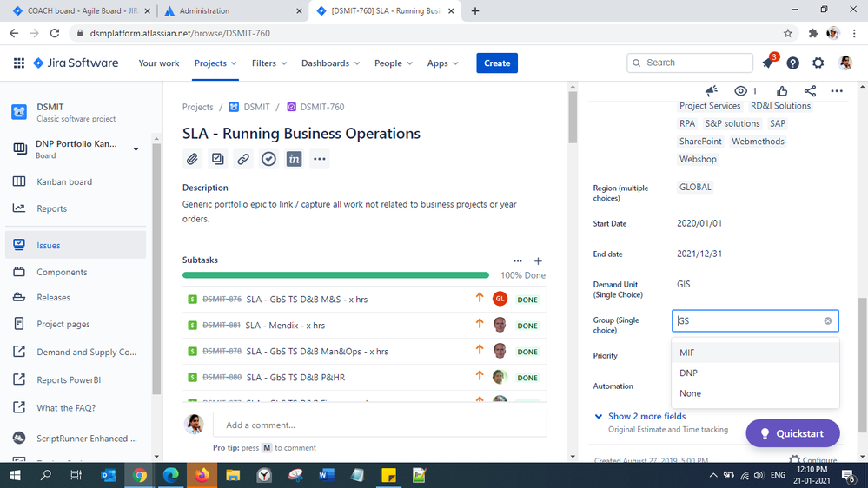Click the browser address bar
Screen dimensions: 868x488
pos(427,33)
